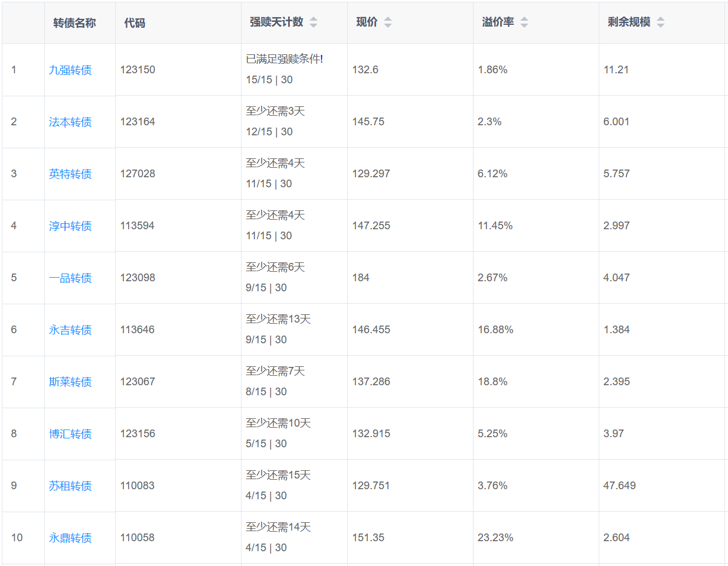Click the 永鼎转债 link
The image size is (728, 566).
70,538
